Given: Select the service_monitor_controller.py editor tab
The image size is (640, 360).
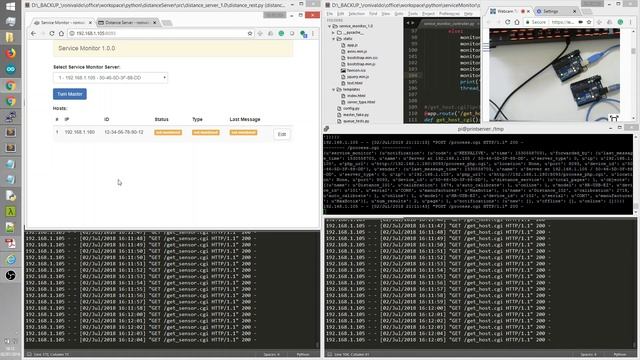Looking at the screenshot, I should pyautogui.click(x=449, y=24).
